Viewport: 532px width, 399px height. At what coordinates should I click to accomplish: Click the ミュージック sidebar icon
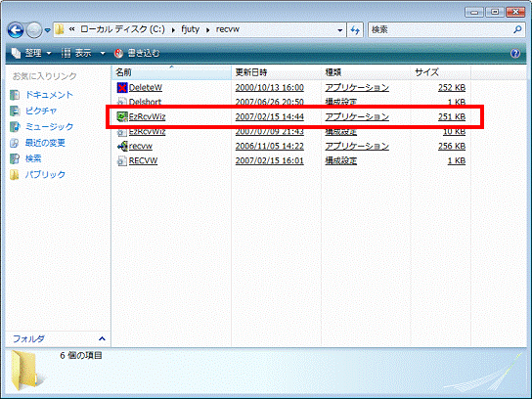click(x=15, y=127)
